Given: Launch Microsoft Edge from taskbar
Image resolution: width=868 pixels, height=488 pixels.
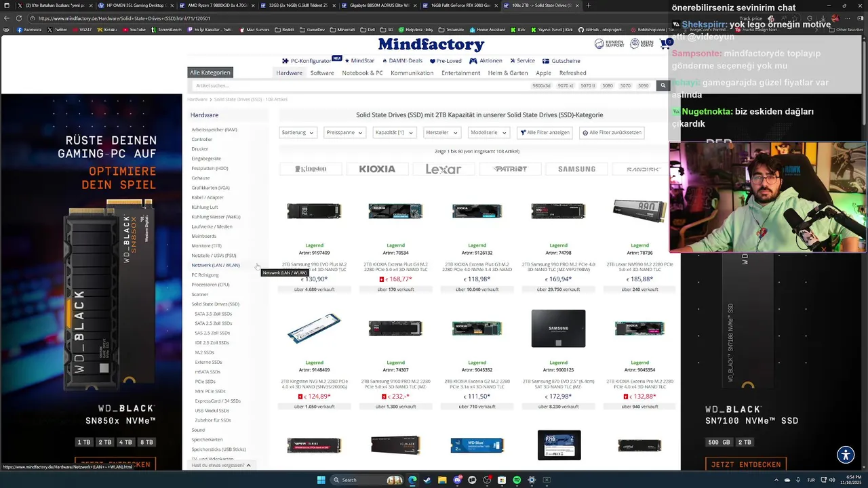Looking at the screenshot, I should pos(412,480).
